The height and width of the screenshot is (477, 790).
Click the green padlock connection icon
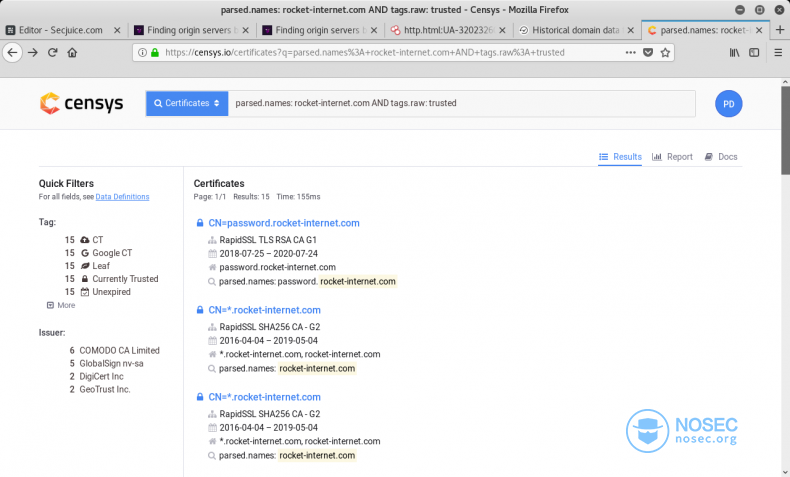(155, 52)
